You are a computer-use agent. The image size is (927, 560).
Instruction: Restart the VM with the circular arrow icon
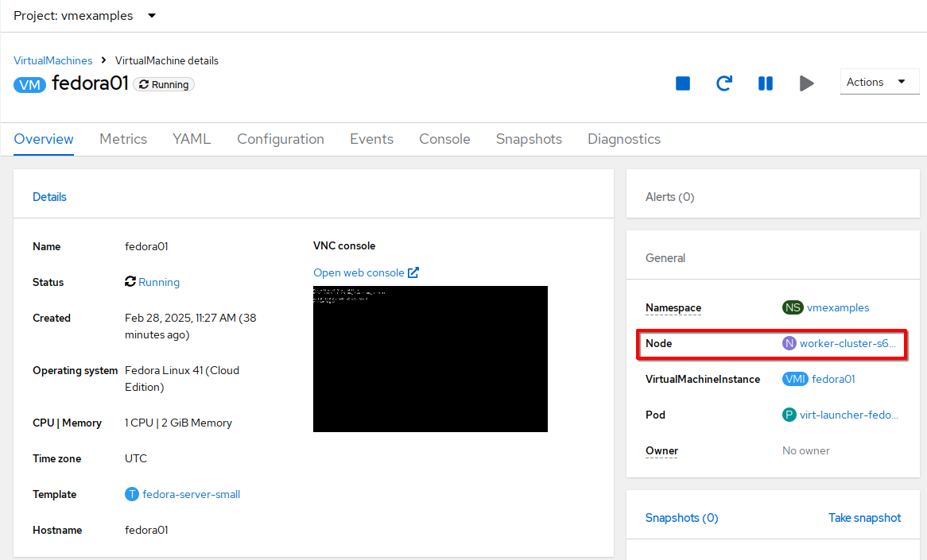724,83
